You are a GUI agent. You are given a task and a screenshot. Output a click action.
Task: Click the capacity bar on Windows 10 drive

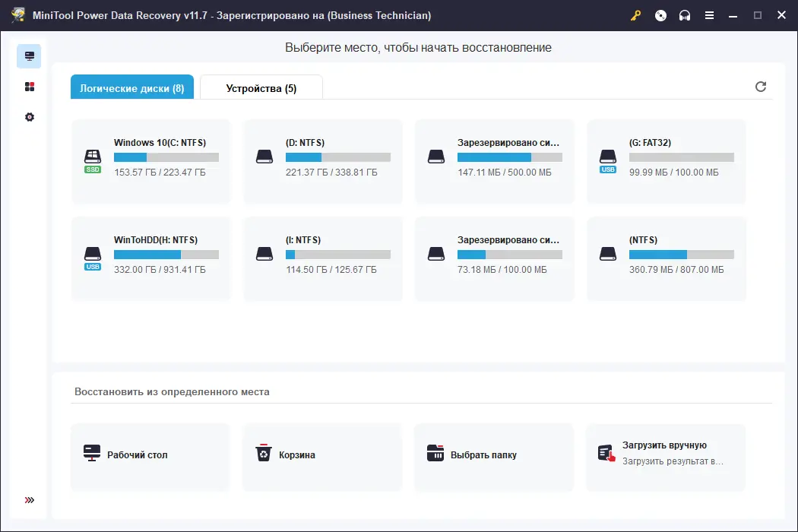coord(168,157)
